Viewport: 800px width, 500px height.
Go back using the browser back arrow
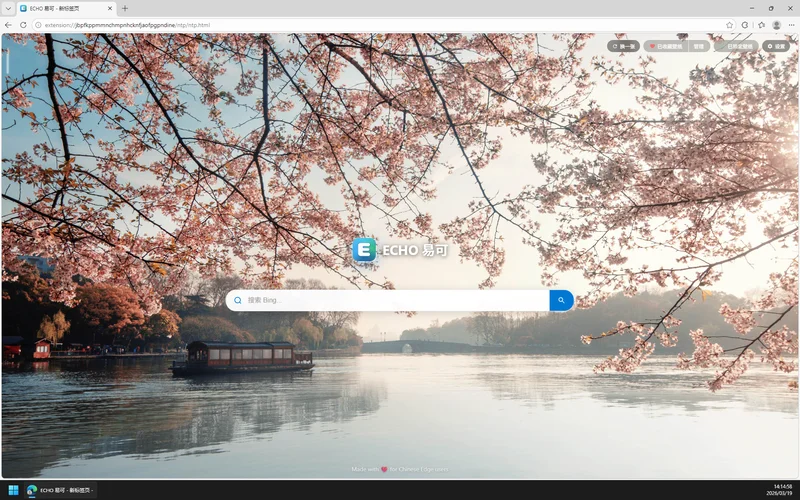click(9, 25)
